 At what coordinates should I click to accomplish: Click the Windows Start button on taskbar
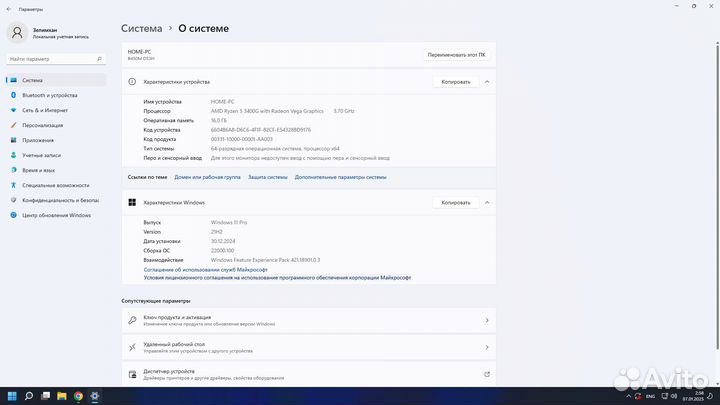pyautogui.click(x=13, y=394)
